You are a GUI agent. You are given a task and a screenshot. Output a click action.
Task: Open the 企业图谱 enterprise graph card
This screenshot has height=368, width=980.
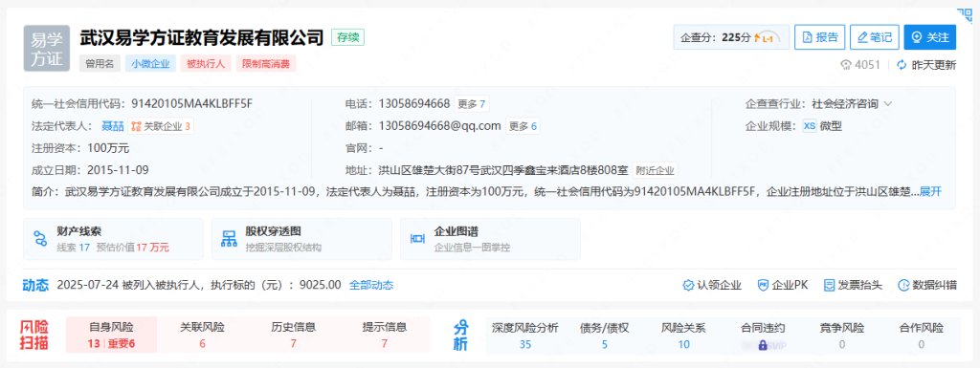[x=491, y=239]
